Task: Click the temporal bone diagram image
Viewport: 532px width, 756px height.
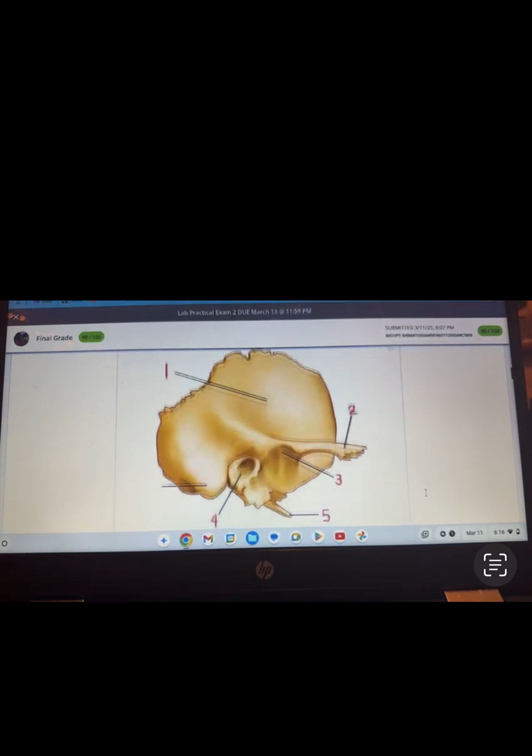Action: pos(257,431)
